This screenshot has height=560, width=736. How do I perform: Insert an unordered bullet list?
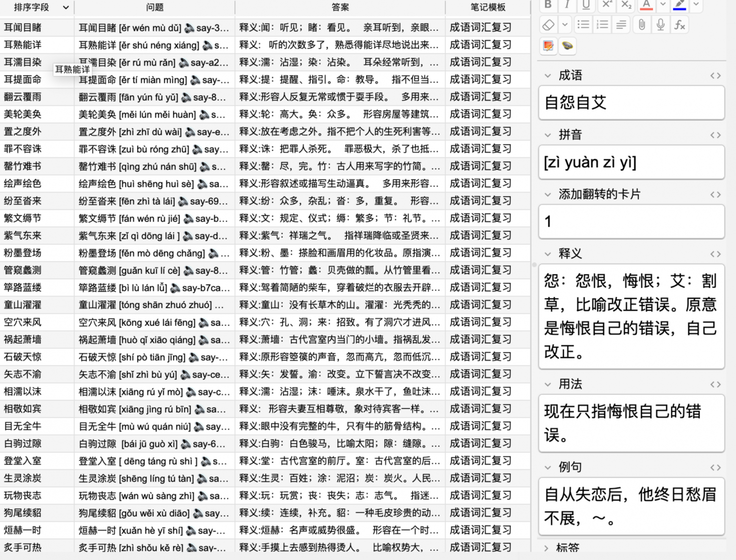[x=583, y=25]
